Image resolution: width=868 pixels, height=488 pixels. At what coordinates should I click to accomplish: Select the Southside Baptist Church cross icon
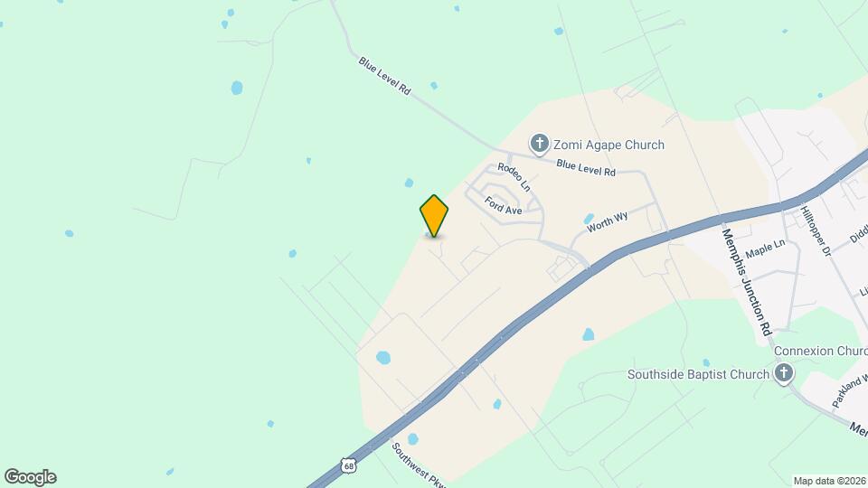783,373
